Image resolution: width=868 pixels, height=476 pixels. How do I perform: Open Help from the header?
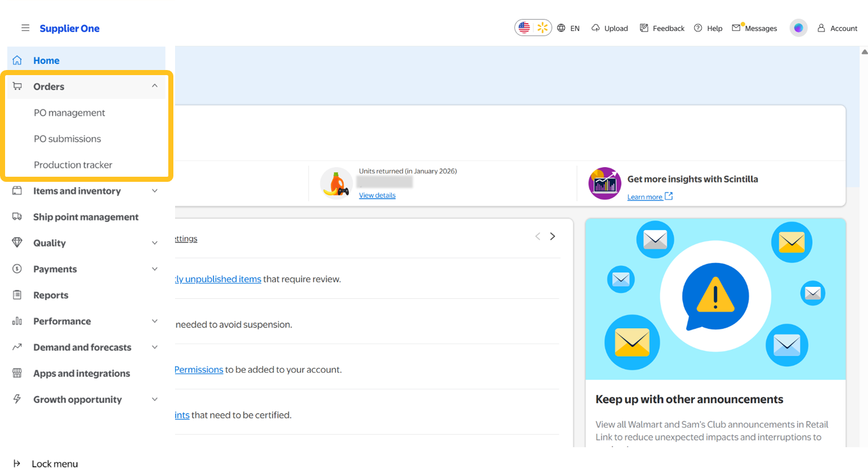click(708, 28)
